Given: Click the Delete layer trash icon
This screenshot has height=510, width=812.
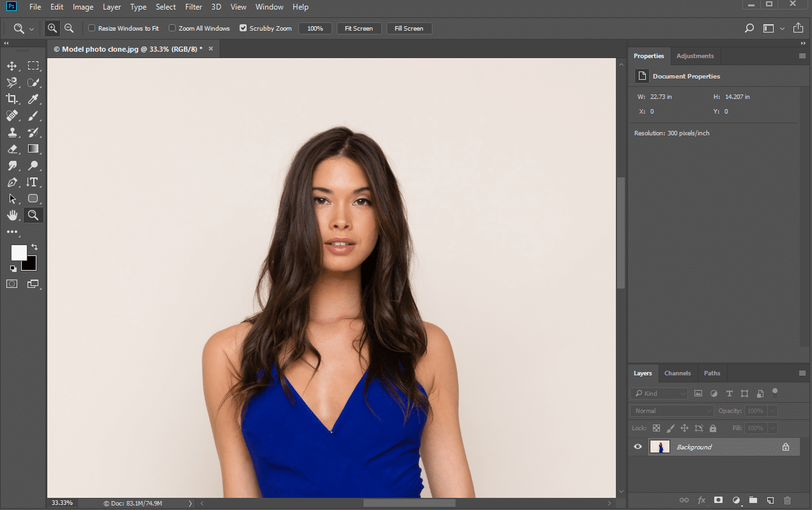Looking at the screenshot, I should pyautogui.click(x=787, y=500).
